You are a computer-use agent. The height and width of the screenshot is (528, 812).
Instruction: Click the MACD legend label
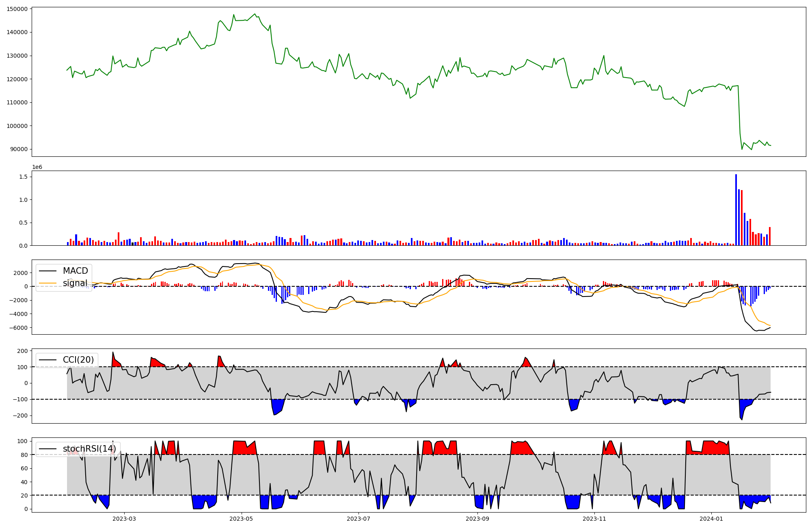point(76,271)
